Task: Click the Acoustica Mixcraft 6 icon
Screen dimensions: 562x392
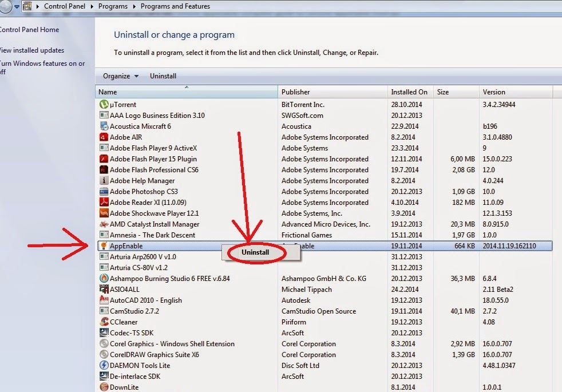Action: [104, 126]
